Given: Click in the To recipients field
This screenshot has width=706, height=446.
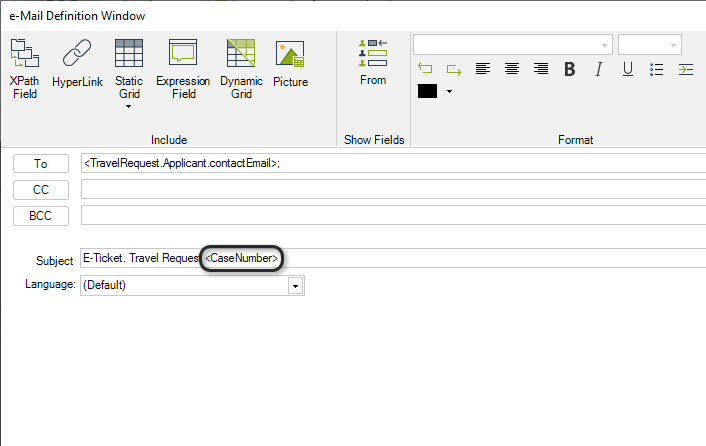Looking at the screenshot, I should [394, 163].
